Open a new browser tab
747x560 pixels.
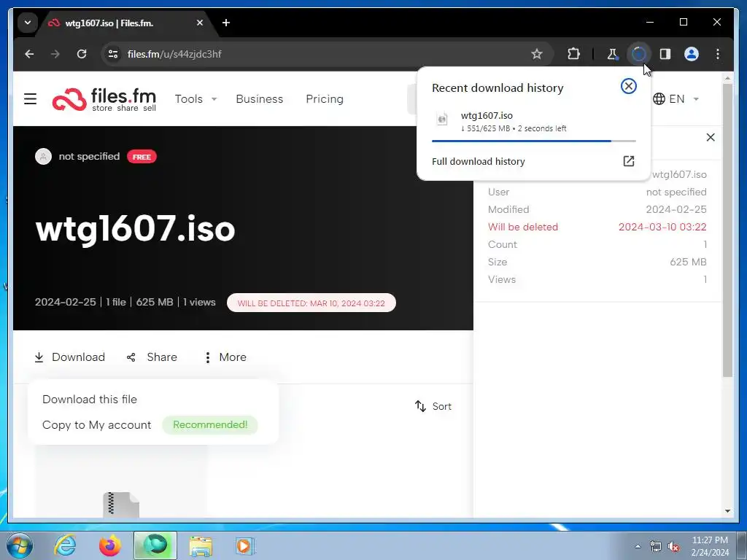226,23
